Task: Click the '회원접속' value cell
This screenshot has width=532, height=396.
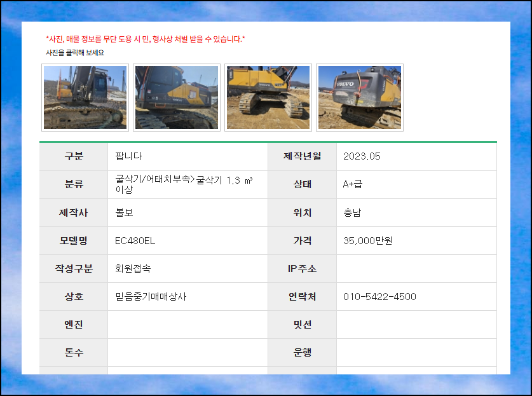Action: (x=188, y=269)
